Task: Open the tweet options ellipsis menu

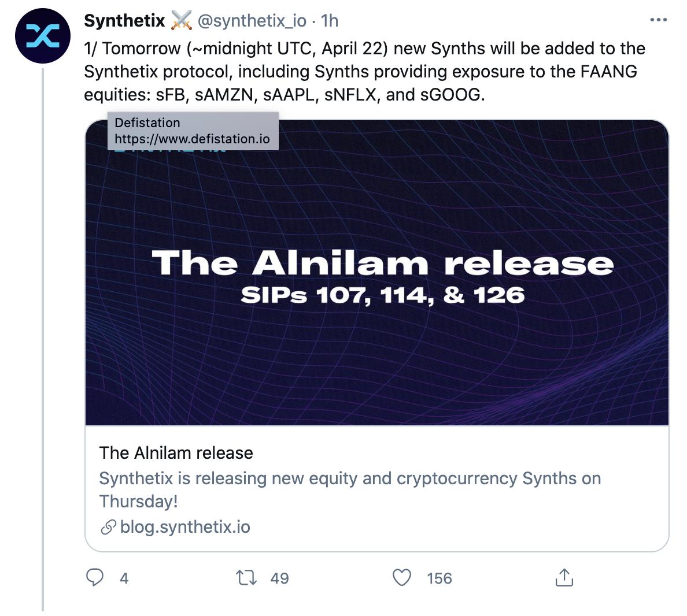Action: click(x=658, y=19)
